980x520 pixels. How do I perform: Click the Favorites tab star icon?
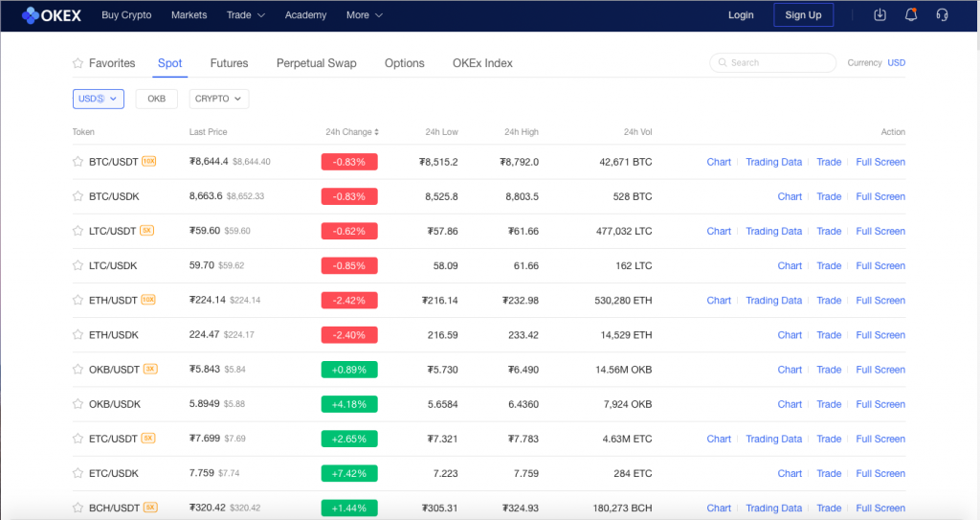pos(78,62)
